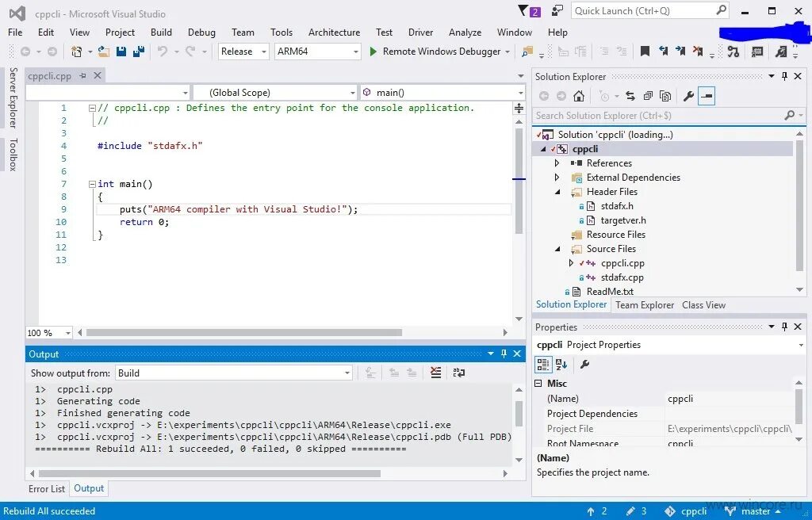Screen dimensions: 812x520
Task: Switch to the Error List tab
Action: tap(46, 488)
